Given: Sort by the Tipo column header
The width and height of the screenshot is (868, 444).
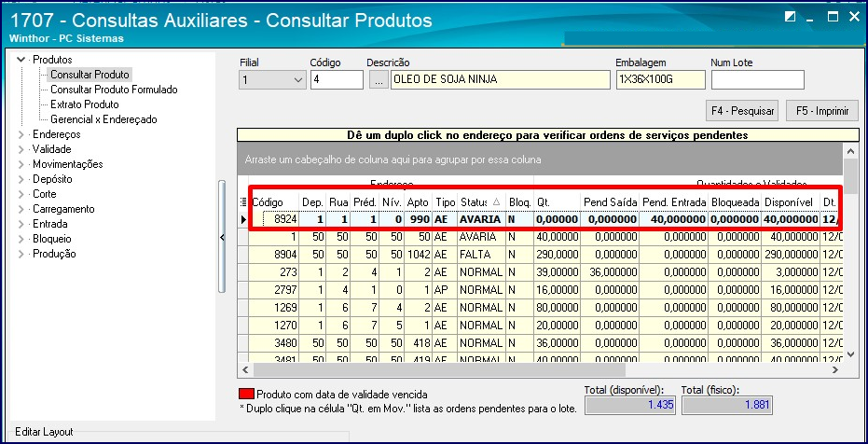Looking at the screenshot, I should click(x=445, y=202).
